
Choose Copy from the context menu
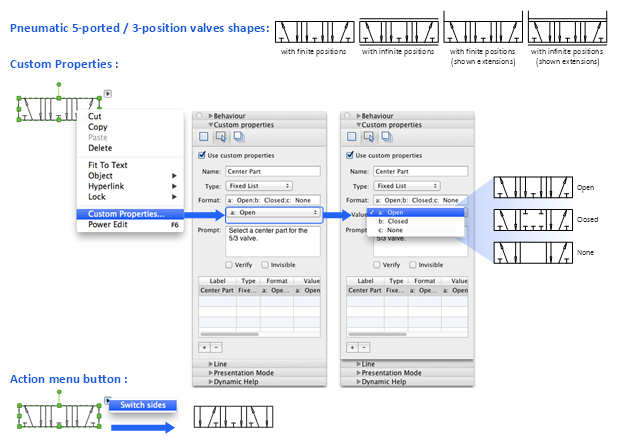click(x=130, y=127)
